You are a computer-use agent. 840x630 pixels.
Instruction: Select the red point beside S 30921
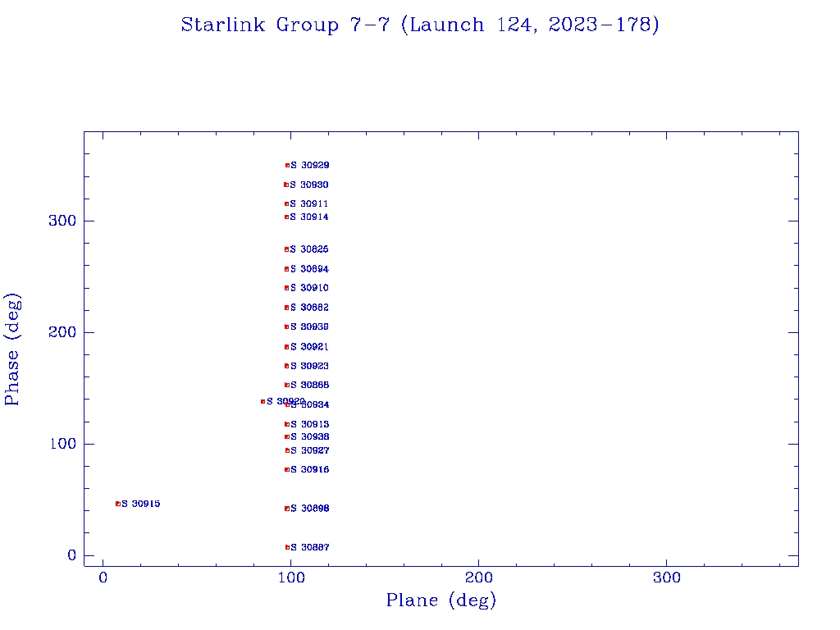[x=286, y=347]
